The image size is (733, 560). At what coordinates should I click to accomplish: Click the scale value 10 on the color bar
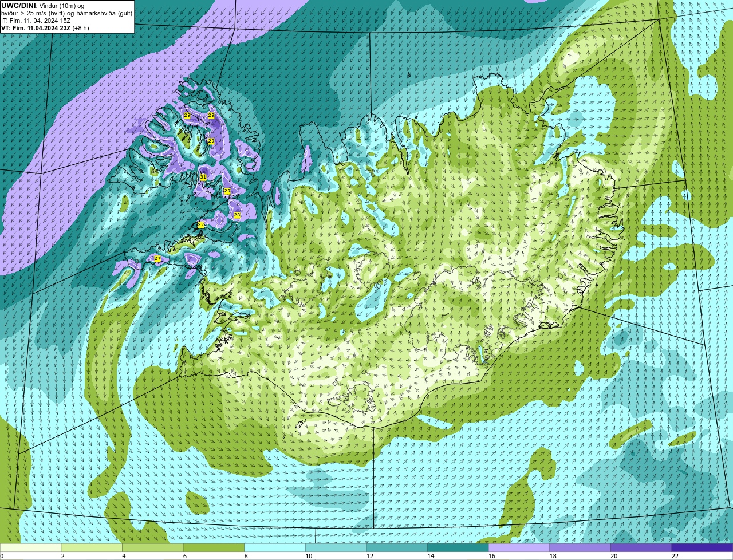(309, 556)
